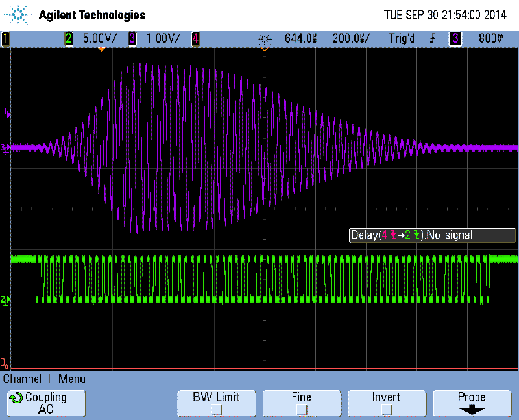
Task: Click the pink channel 4 indicator
Action: pos(195,39)
